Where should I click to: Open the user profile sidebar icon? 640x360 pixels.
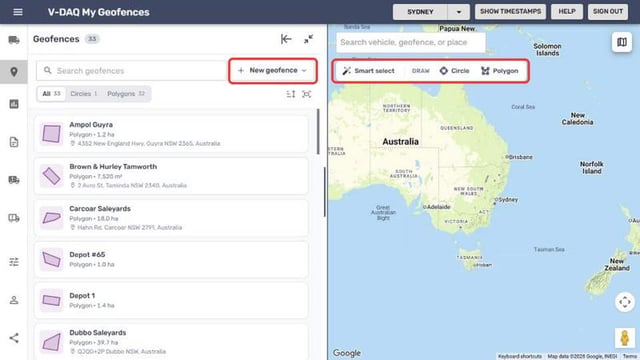pos(14,300)
